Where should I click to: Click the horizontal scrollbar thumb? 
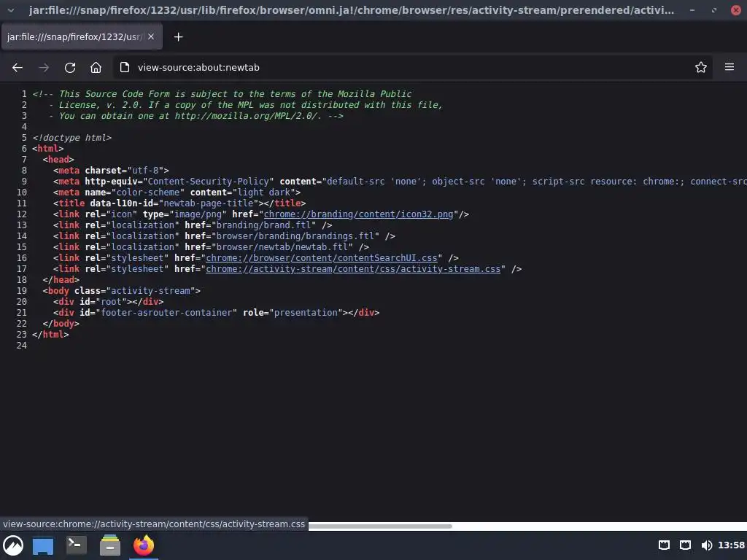pyautogui.click(x=380, y=526)
